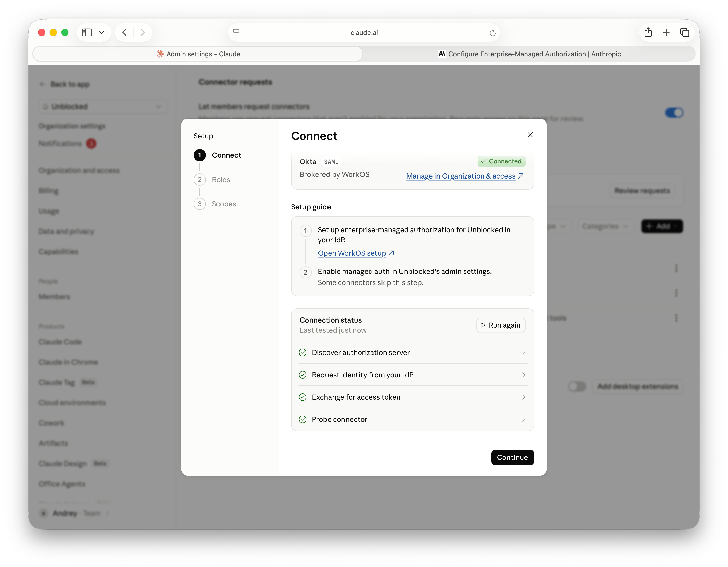The image size is (728, 567).
Task: Open Office Agents in the sidebar
Action: 62,484
